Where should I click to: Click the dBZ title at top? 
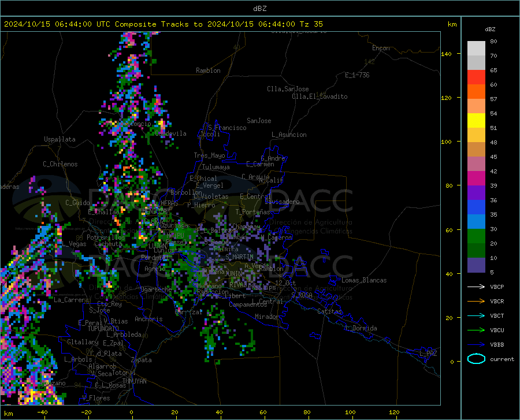(x=259, y=9)
